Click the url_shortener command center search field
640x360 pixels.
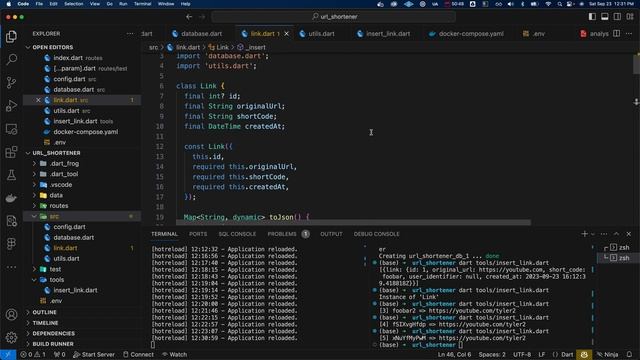[x=334, y=17]
